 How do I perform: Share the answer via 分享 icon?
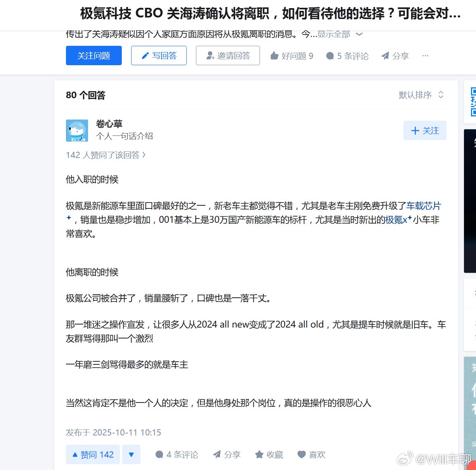(227, 454)
